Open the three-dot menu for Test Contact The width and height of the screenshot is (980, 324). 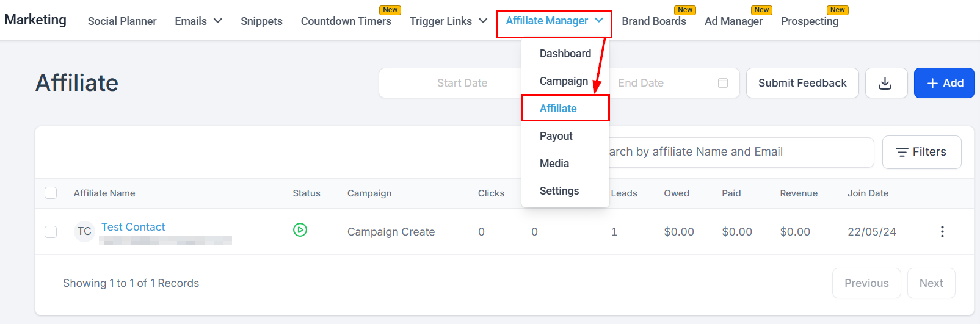point(942,232)
